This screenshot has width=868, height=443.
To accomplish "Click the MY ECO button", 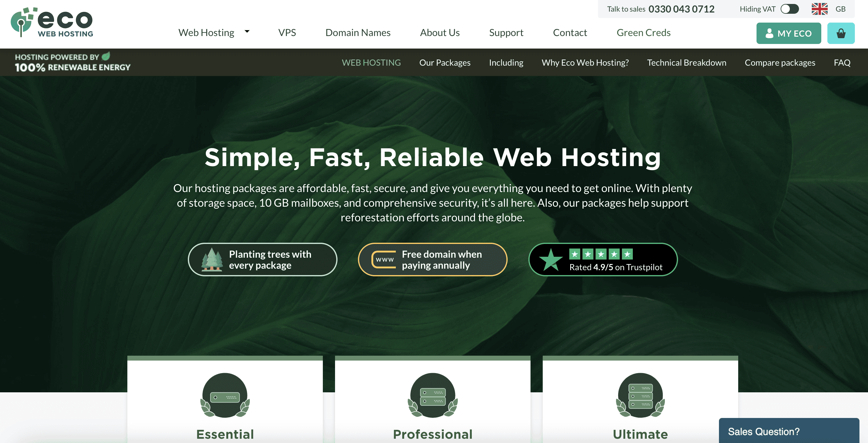I will tap(789, 33).
